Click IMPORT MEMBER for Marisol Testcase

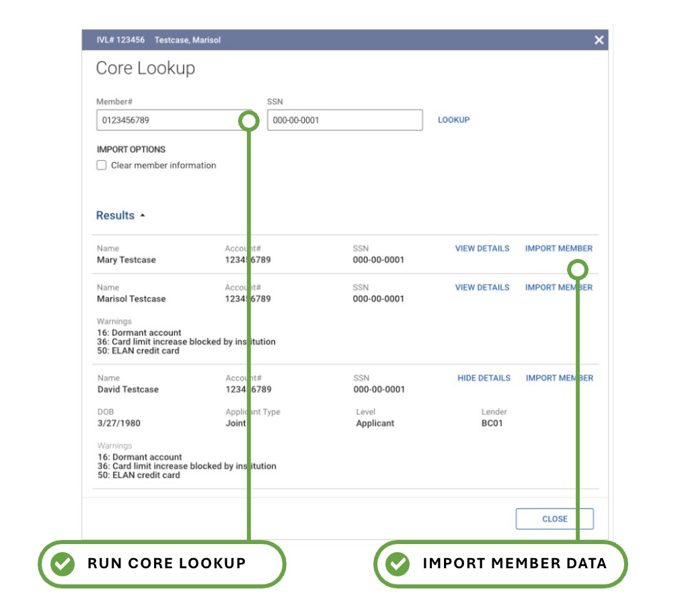coord(558,287)
